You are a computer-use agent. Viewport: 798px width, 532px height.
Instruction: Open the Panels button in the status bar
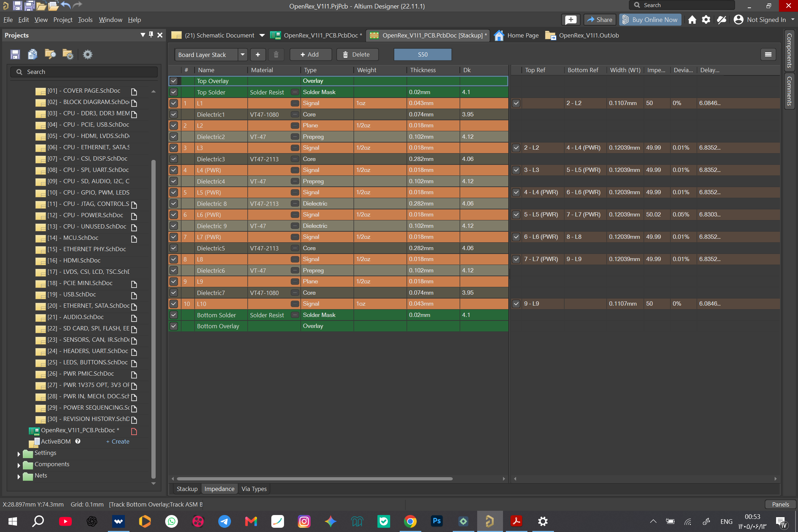(x=780, y=504)
